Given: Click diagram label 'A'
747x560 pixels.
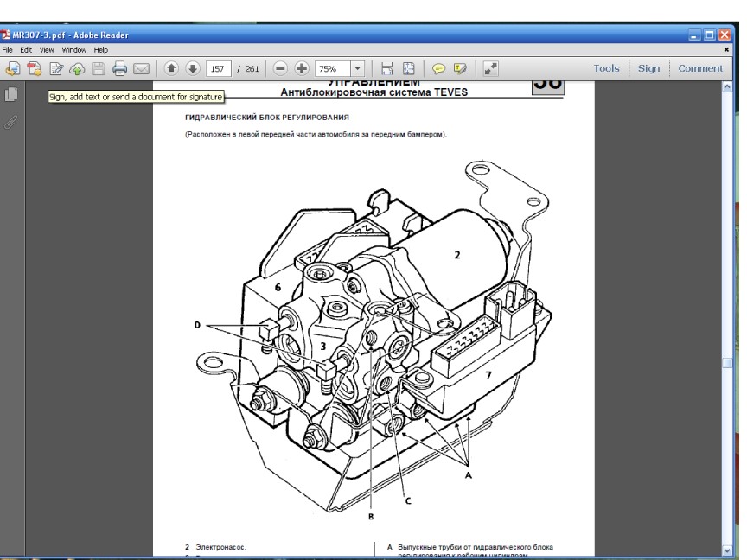Looking at the screenshot, I should (469, 475).
